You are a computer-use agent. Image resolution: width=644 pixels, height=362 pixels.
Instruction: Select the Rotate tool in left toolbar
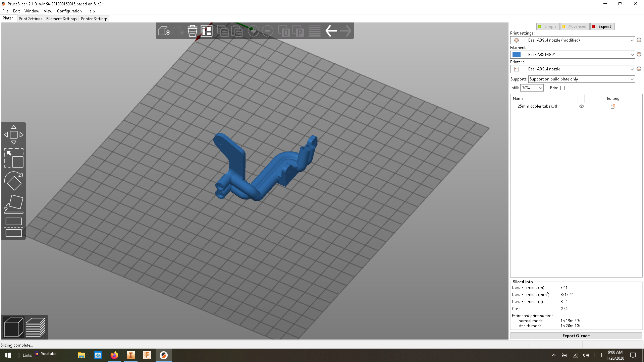(14, 181)
